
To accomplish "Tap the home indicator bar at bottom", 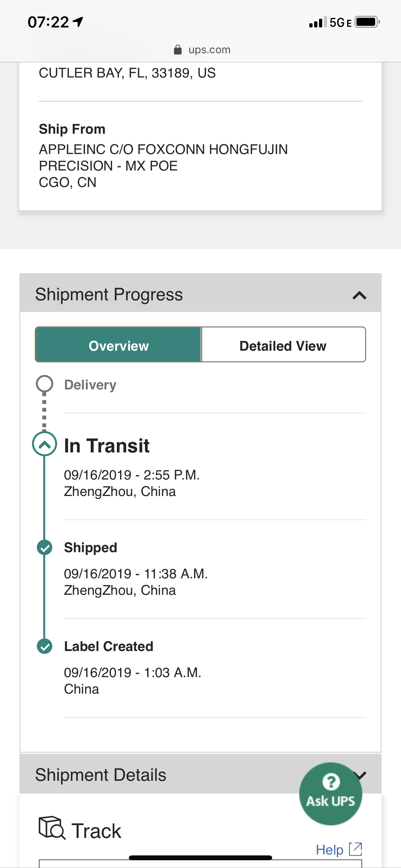I will [200, 858].
